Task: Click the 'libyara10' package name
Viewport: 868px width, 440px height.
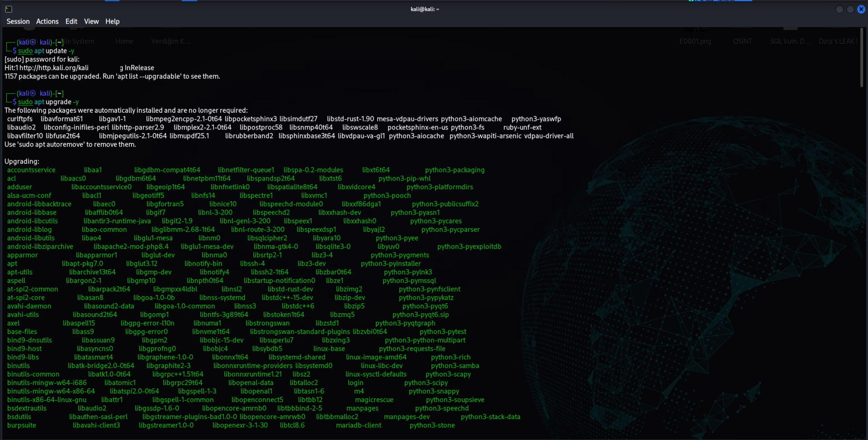Action: tap(327, 238)
